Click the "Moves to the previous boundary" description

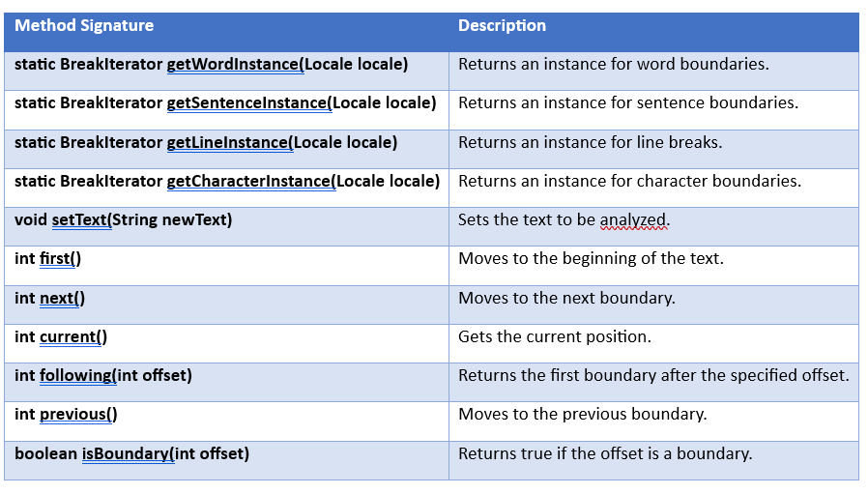tap(582, 414)
